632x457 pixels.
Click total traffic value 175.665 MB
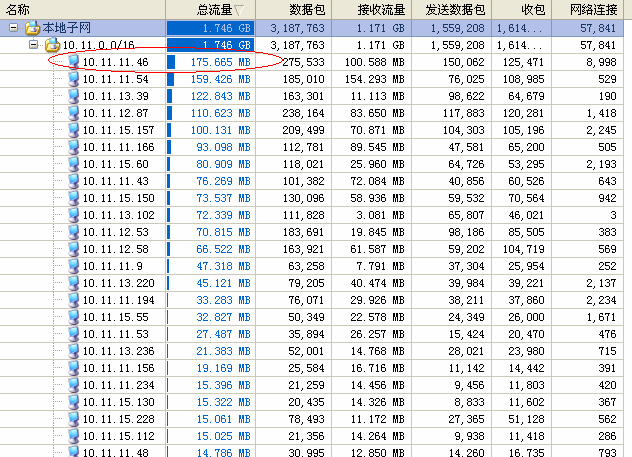220,62
